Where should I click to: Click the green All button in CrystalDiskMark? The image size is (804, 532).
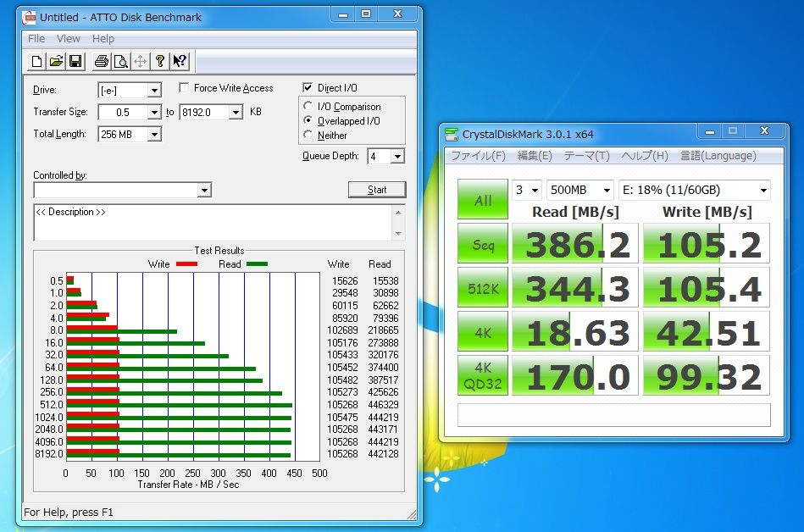483,200
